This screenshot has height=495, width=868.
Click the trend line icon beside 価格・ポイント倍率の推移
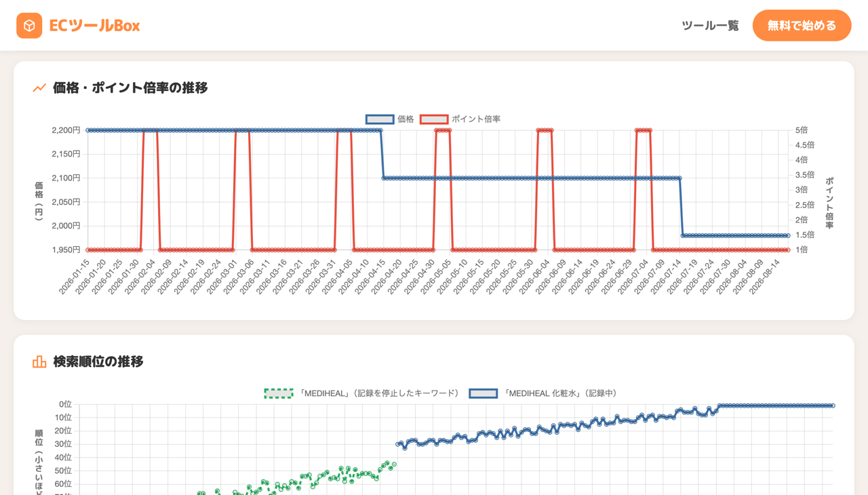tap(39, 87)
